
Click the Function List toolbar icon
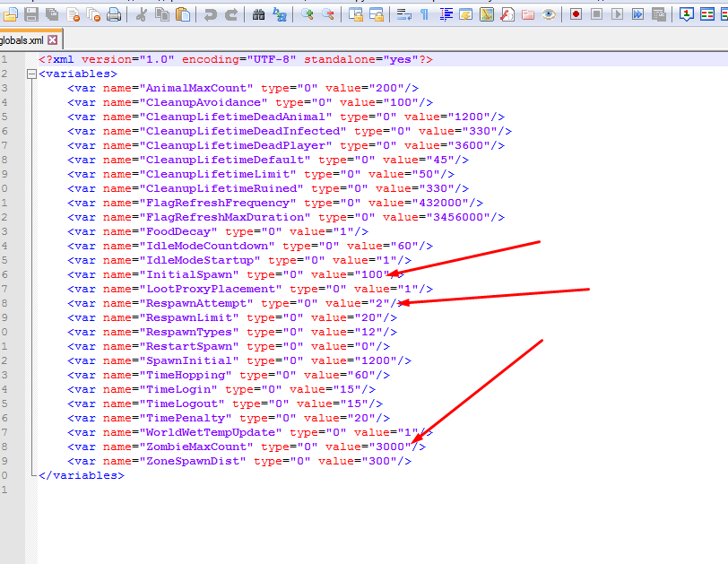507,15
